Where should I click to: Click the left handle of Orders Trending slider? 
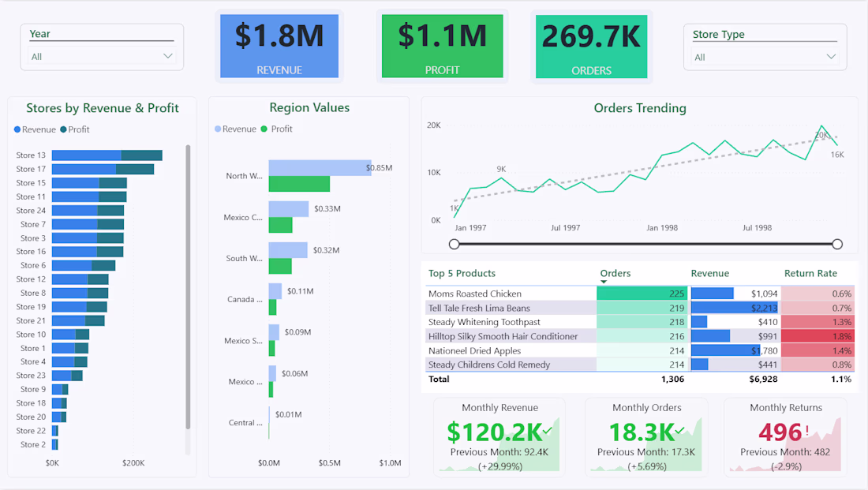click(454, 244)
